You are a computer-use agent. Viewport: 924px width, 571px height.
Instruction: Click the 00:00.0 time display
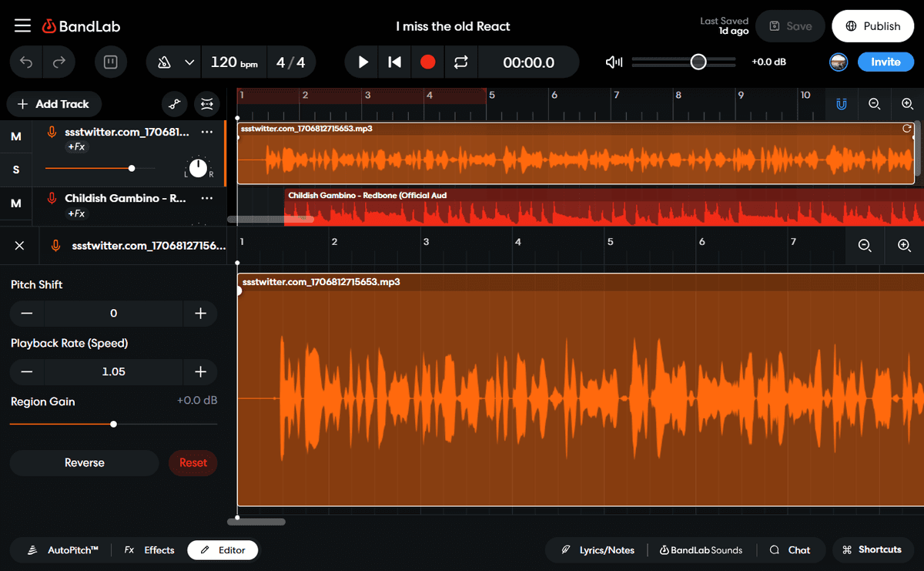click(x=529, y=62)
